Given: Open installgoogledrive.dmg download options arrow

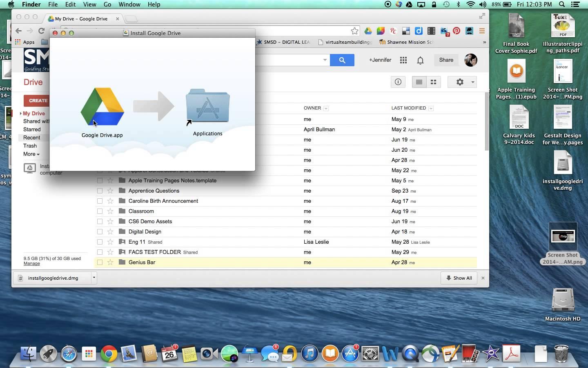Looking at the screenshot, I should tap(94, 278).
